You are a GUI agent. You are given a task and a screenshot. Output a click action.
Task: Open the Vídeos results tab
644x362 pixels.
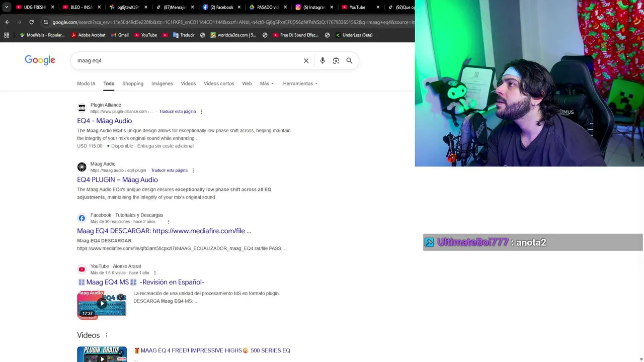(x=188, y=83)
